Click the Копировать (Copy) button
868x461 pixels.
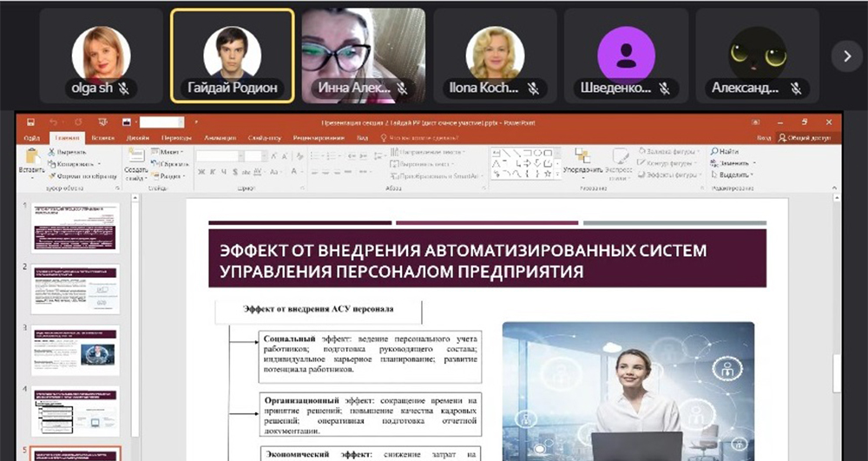pos(75,164)
